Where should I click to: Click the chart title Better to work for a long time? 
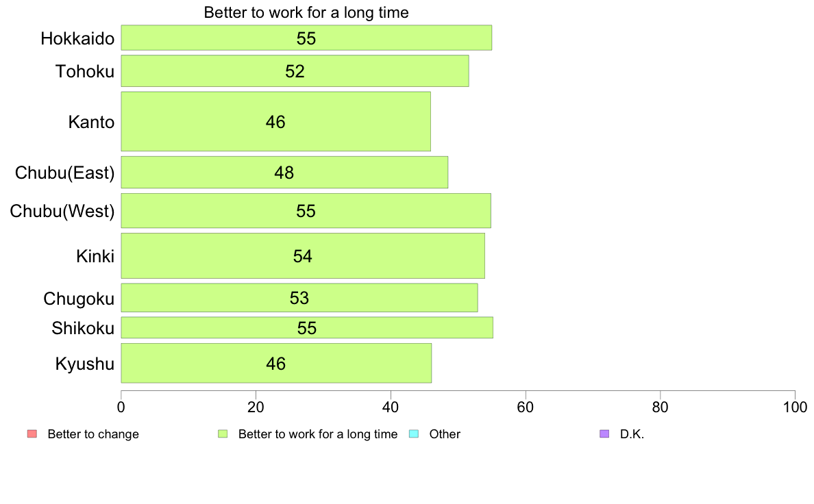point(306,12)
